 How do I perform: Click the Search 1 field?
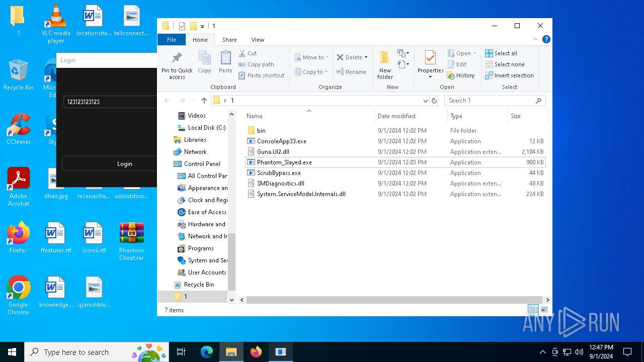tap(495, 101)
